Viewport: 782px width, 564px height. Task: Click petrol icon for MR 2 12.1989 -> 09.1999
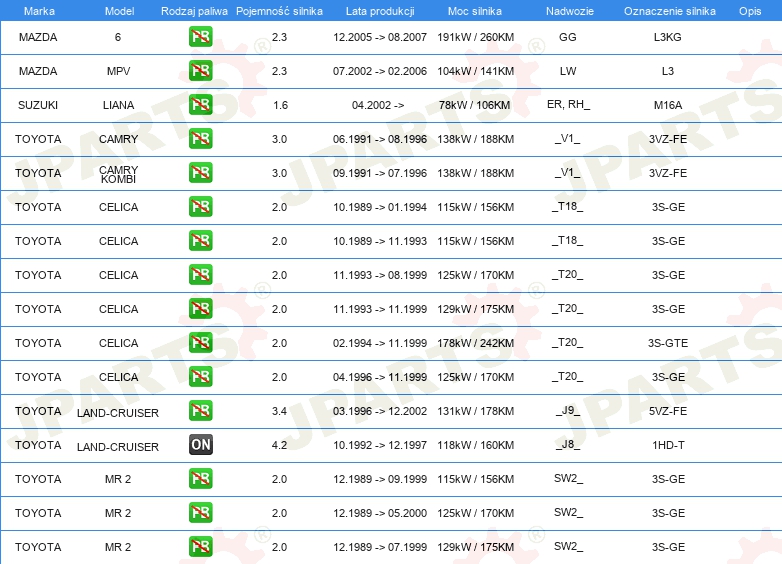click(x=200, y=478)
